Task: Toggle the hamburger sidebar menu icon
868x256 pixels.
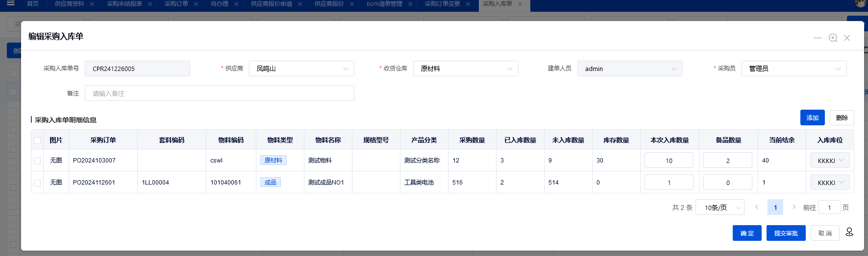Action: coord(10,3)
